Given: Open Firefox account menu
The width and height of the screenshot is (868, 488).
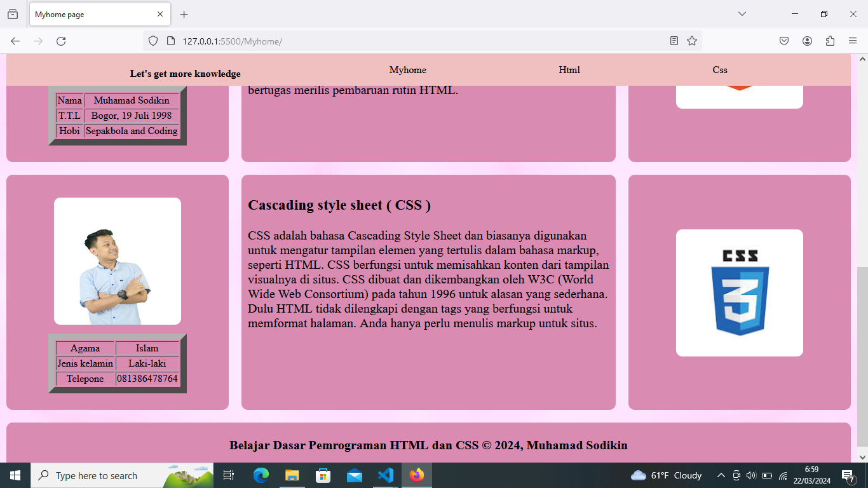Looking at the screenshot, I should coord(807,41).
